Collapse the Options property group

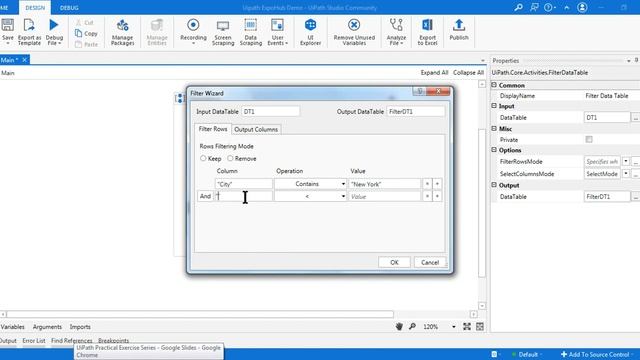point(494,150)
